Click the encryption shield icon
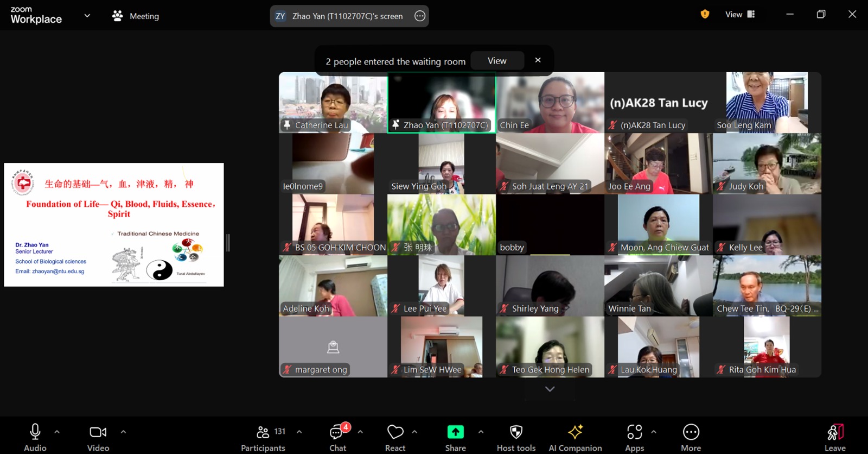The height and width of the screenshot is (454, 868). (x=705, y=15)
